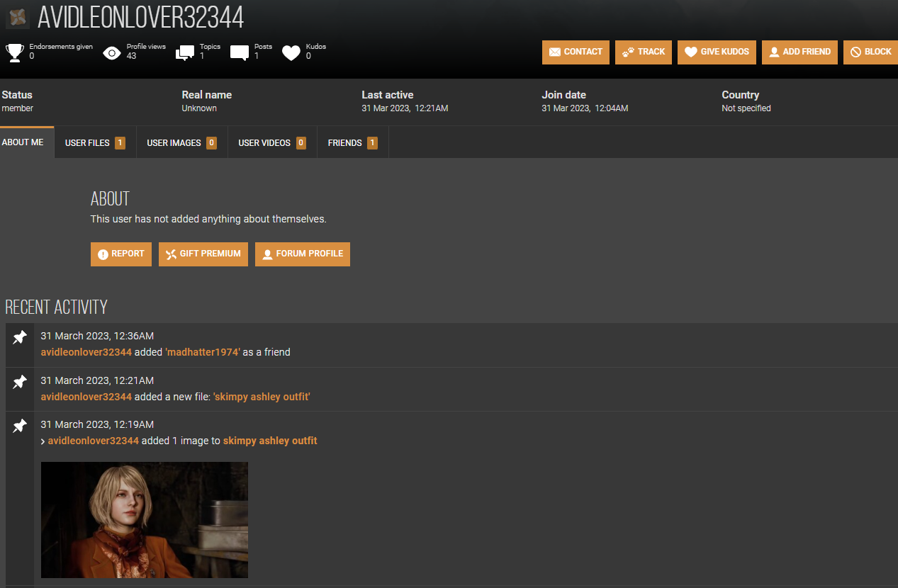Click avidleonlover32344 link in 12:36AM entry
This screenshot has height=588, width=898.
(86, 352)
